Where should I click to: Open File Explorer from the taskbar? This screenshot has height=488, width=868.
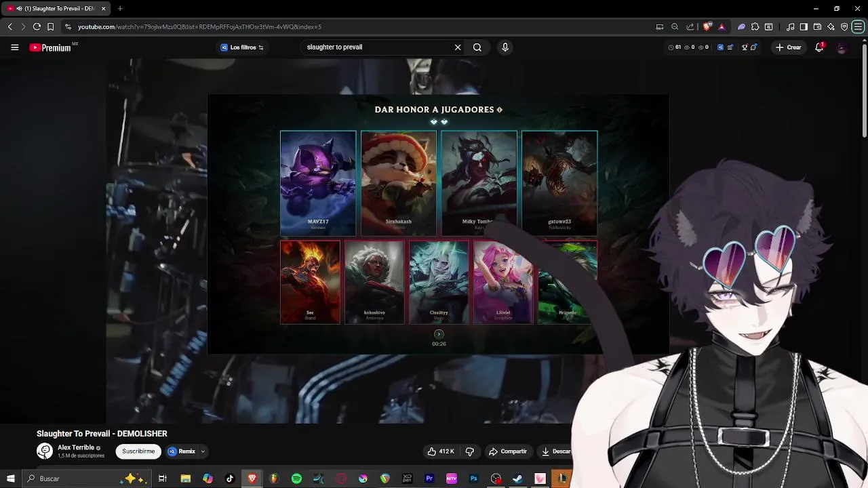[x=185, y=479]
